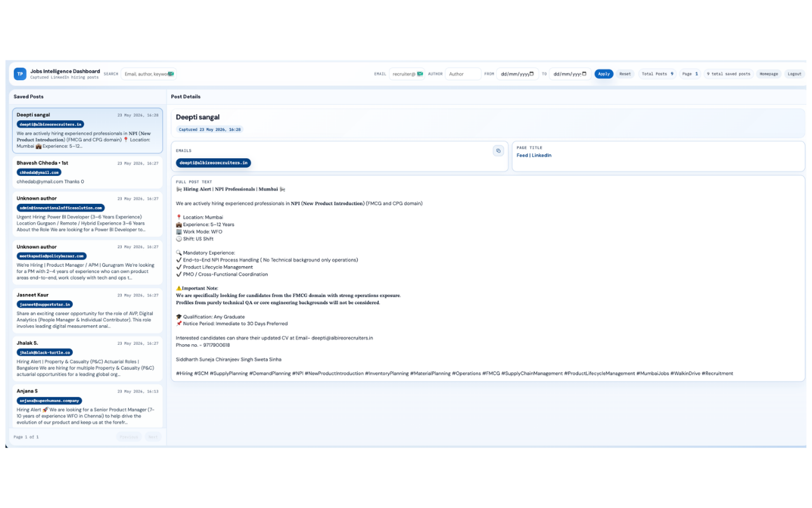Click jhalak@black-turtle.co email chip
812x508 pixels.
tap(45, 352)
